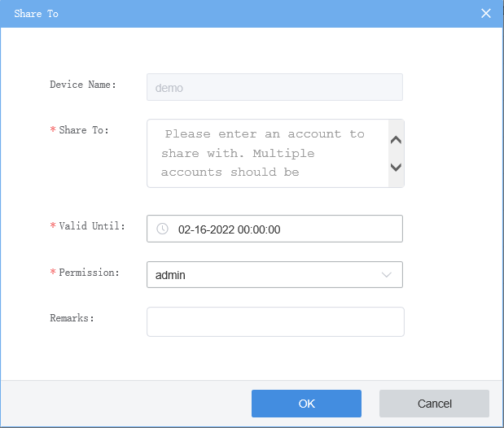Click the Remarks label
This screenshot has width=504, height=428.
72,317
